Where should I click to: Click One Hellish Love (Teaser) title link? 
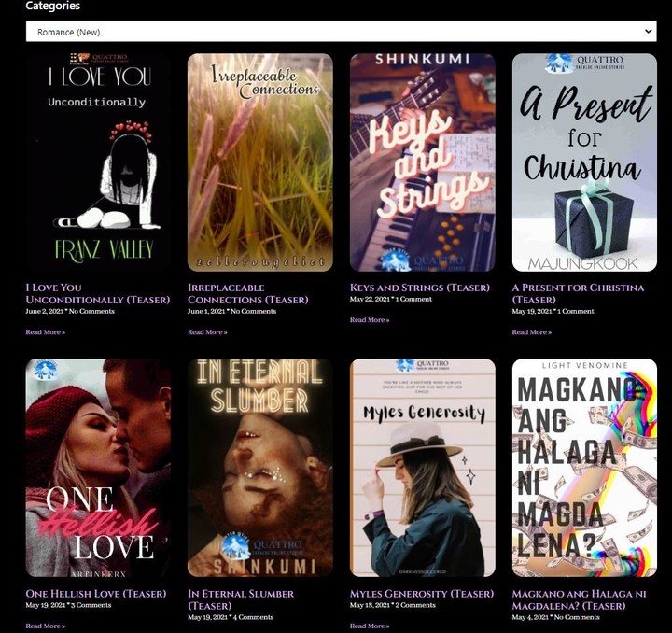coord(96,594)
